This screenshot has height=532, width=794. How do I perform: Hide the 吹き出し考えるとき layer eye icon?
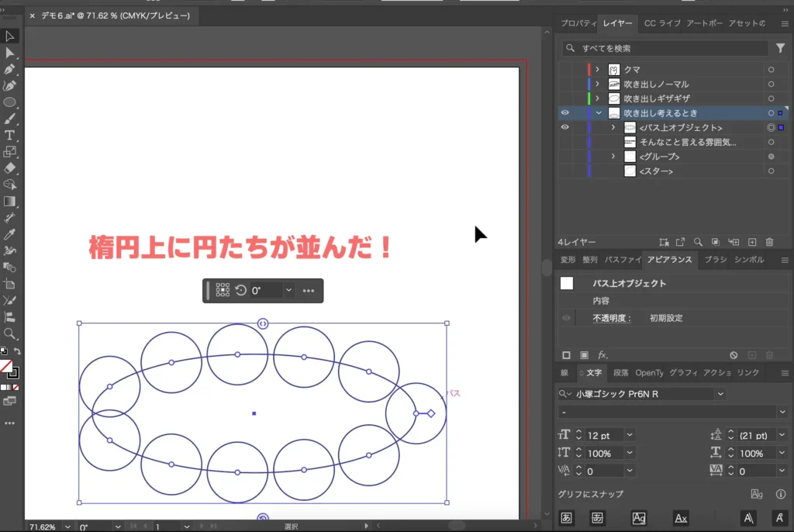[564, 112]
